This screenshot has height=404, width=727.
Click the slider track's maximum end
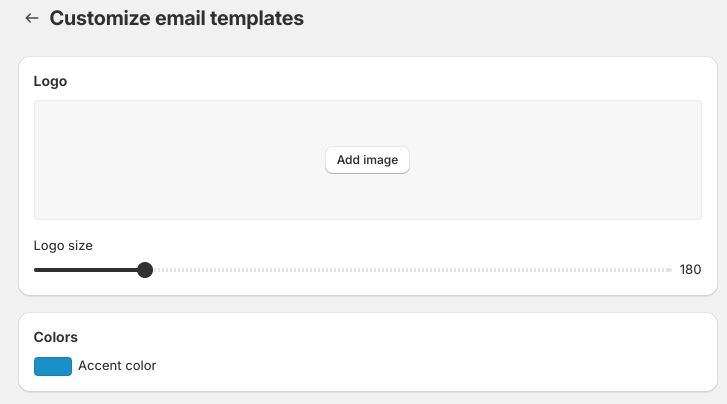(671, 270)
